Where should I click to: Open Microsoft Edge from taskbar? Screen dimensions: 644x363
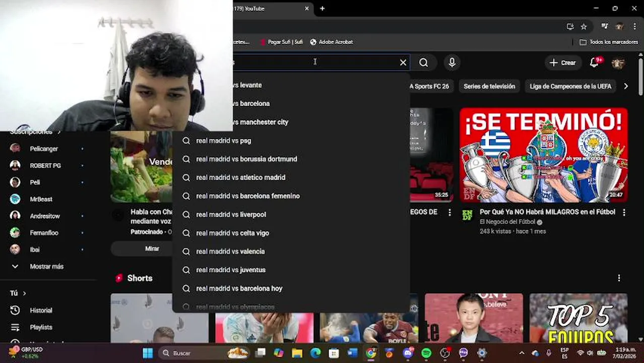click(315, 353)
